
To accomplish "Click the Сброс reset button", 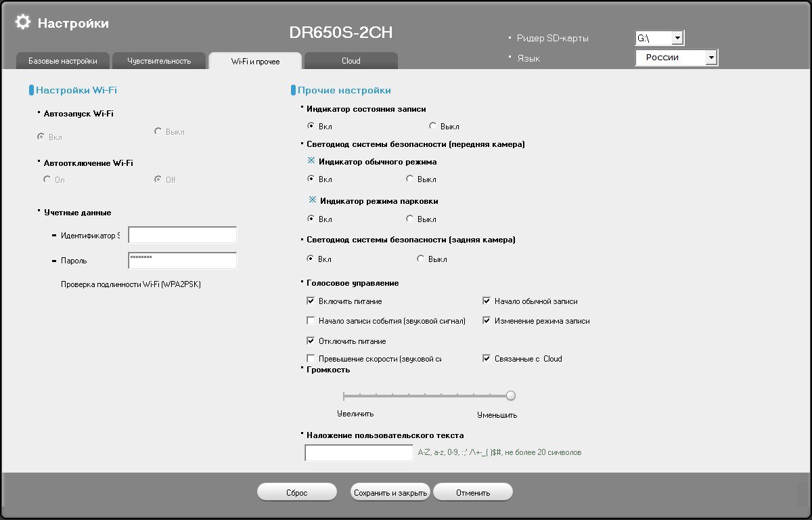I will pyautogui.click(x=297, y=492).
